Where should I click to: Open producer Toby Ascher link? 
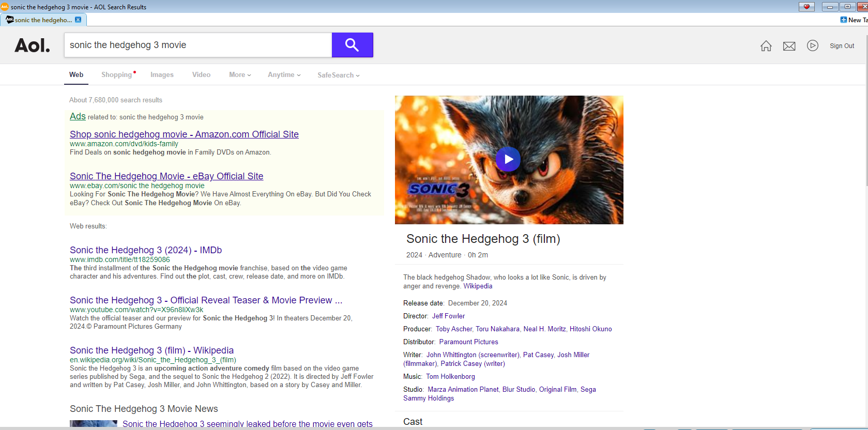click(x=454, y=329)
